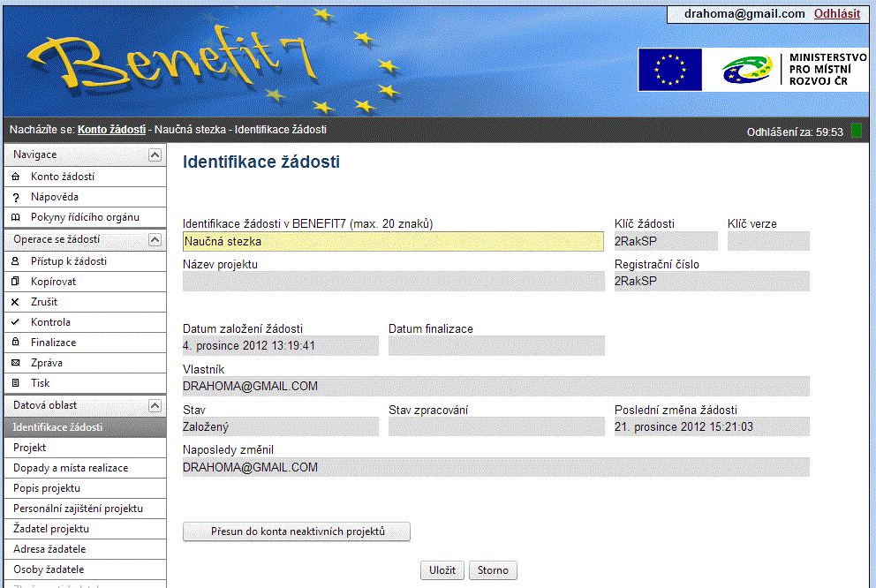Open Žadatel projektu section
The height and width of the screenshot is (588, 876).
click(85, 529)
